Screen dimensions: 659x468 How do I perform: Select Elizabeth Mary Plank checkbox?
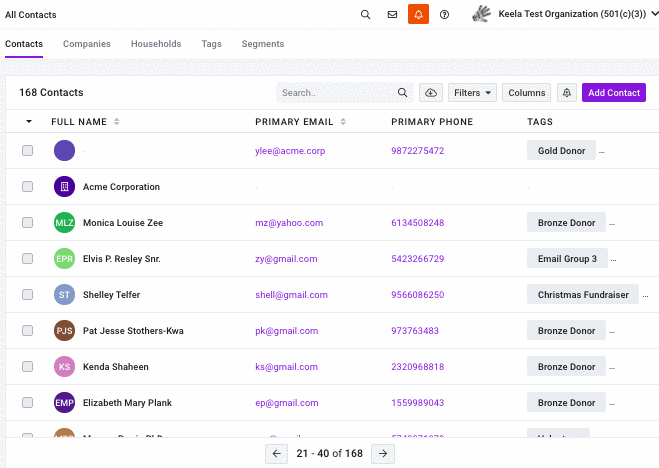click(x=27, y=402)
